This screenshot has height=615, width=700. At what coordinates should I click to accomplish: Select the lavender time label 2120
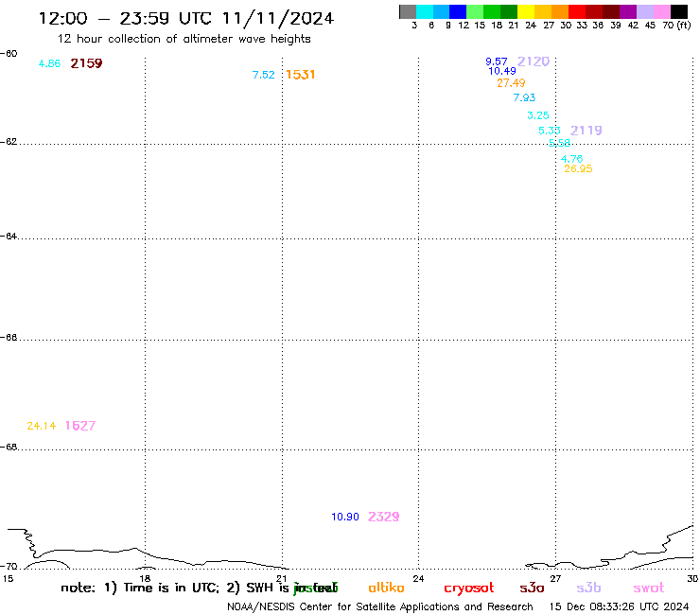pyautogui.click(x=534, y=61)
